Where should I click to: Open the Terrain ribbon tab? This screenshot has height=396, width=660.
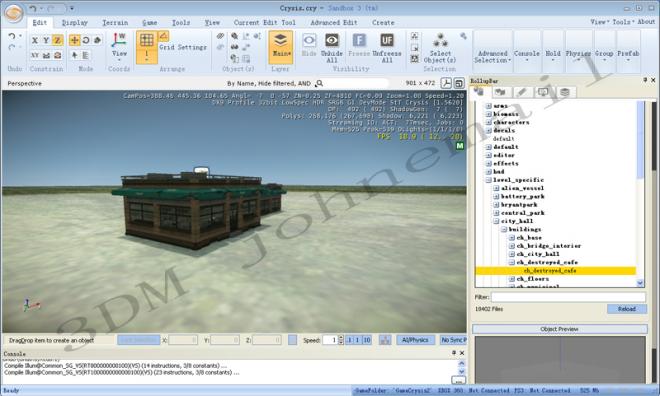(115, 23)
